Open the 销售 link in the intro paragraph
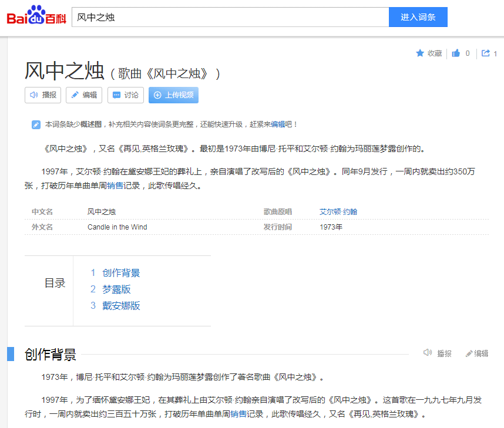This screenshot has width=504, height=428. 115,186
